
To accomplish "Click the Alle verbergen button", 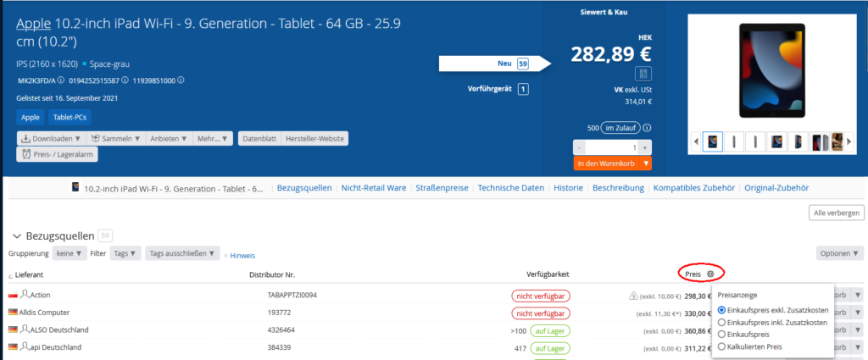I will (836, 213).
